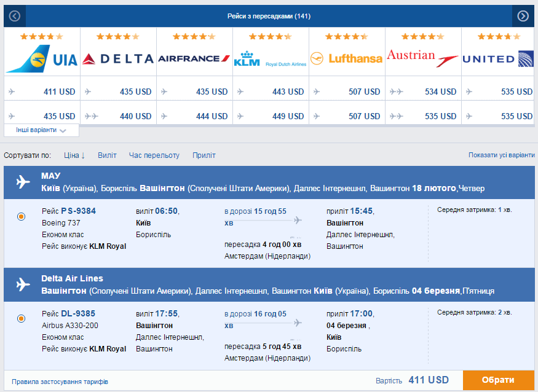538x392 pixels.
Task: Select the radio button for flight DL-9385
Action: pos(22,319)
